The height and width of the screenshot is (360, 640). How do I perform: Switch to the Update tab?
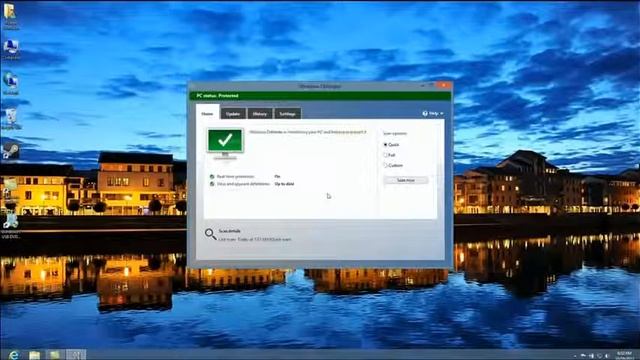[233, 114]
